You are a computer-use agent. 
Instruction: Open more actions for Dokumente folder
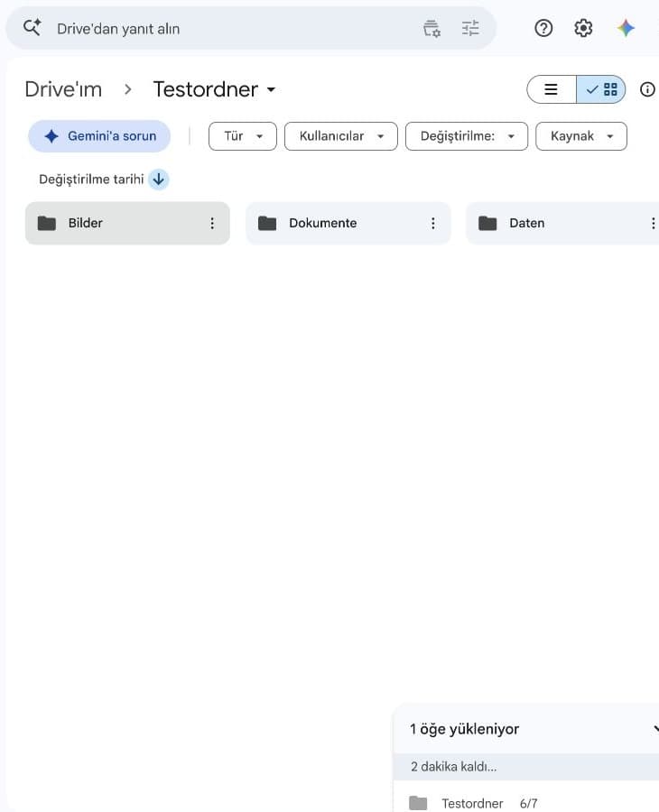[433, 223]
